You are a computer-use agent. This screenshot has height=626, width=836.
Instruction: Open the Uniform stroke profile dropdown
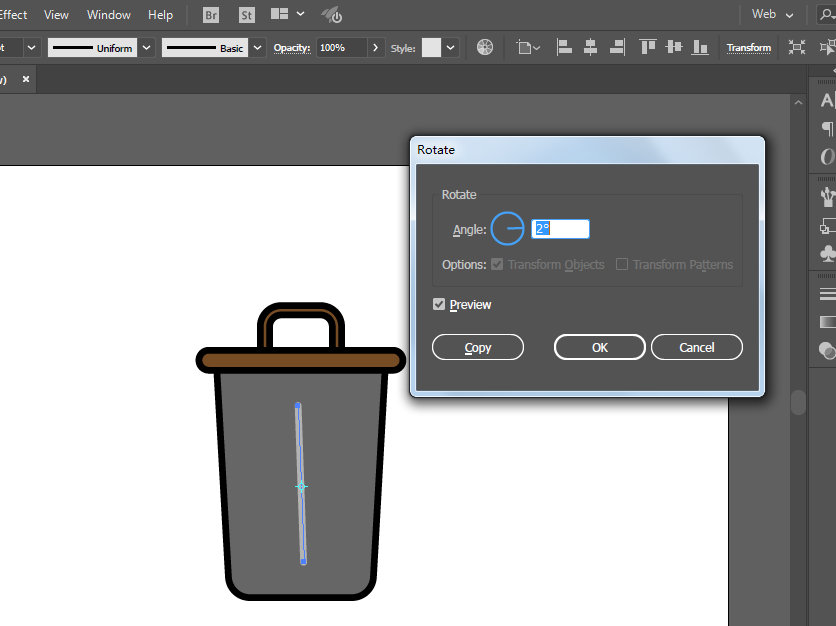point(147,48)
